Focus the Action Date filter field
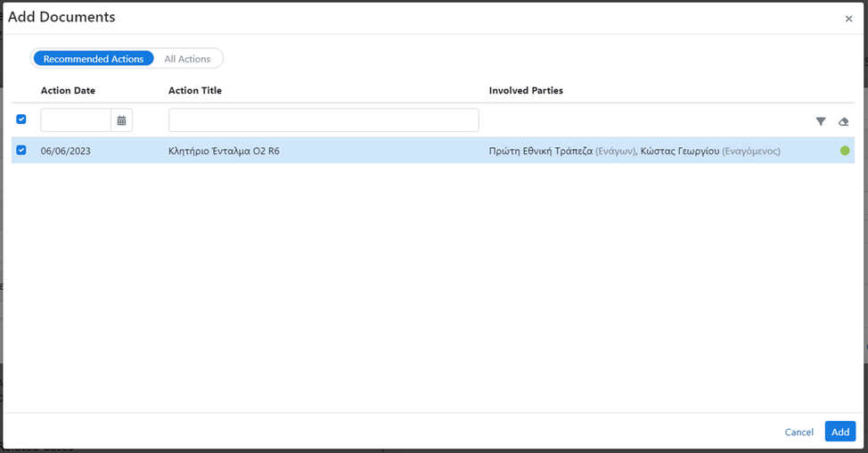 (76, 120)
